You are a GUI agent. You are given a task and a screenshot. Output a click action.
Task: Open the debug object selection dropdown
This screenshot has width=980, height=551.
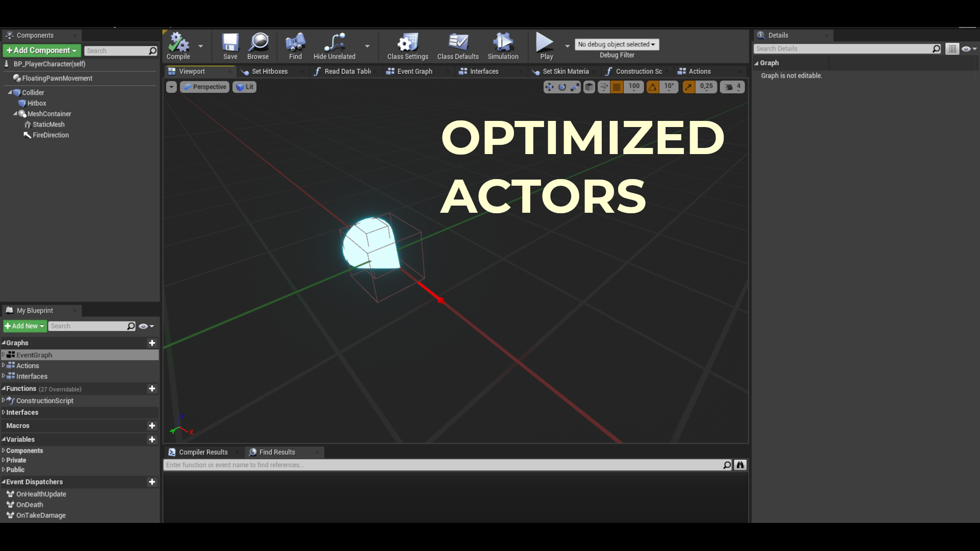pos(617,44)
